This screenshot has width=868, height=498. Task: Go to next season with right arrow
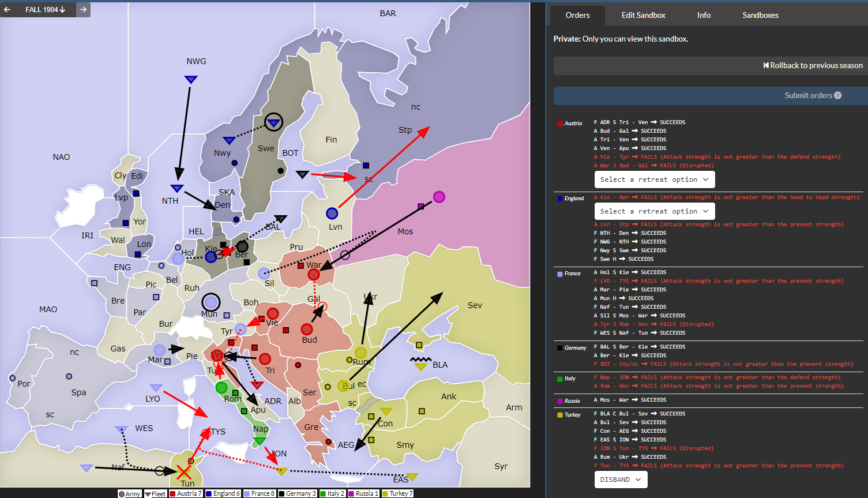coord(83,9)
